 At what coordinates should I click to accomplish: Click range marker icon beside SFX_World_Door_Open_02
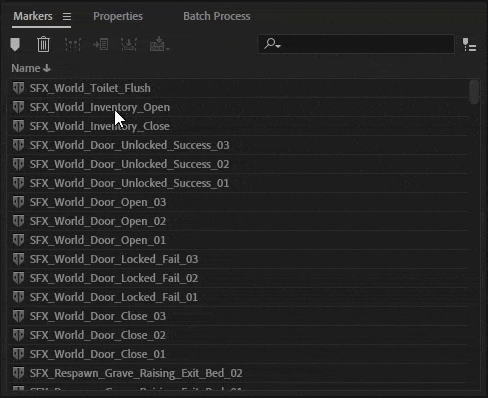tap(18, 221)
